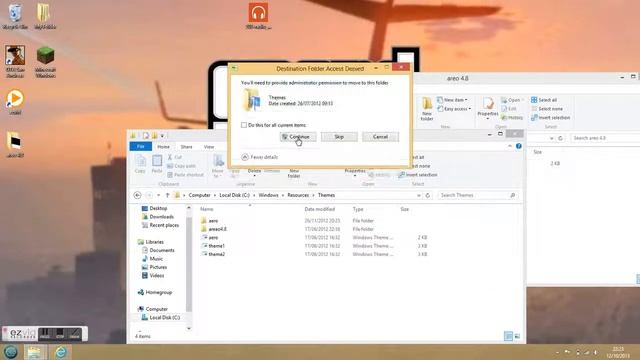Screen dimensions: 640x360
Task: Sort files by the Name column header
Action: click(207, 209)
